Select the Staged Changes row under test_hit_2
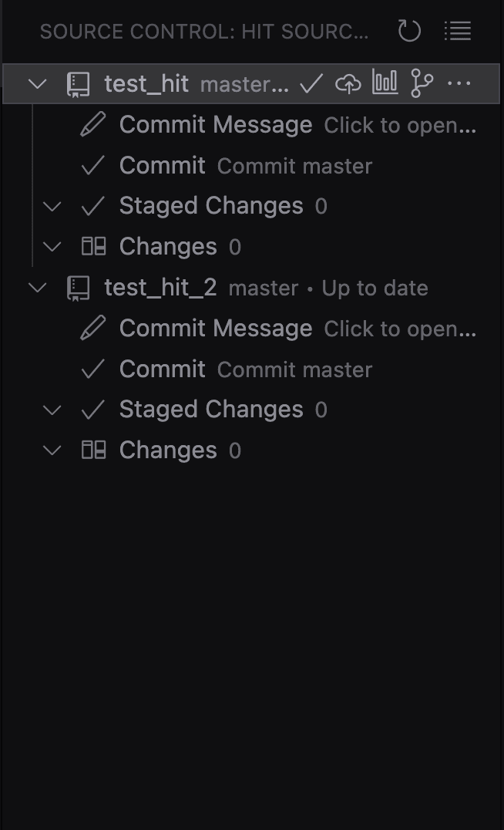The width and height of the screenshot is (504, 830). [x=210, y=409]
